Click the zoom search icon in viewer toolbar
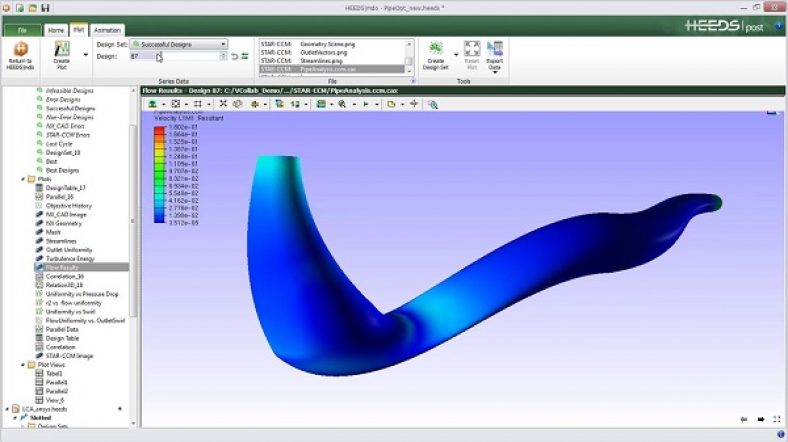This screenshot has width=788, height=442. click(433, 104)
